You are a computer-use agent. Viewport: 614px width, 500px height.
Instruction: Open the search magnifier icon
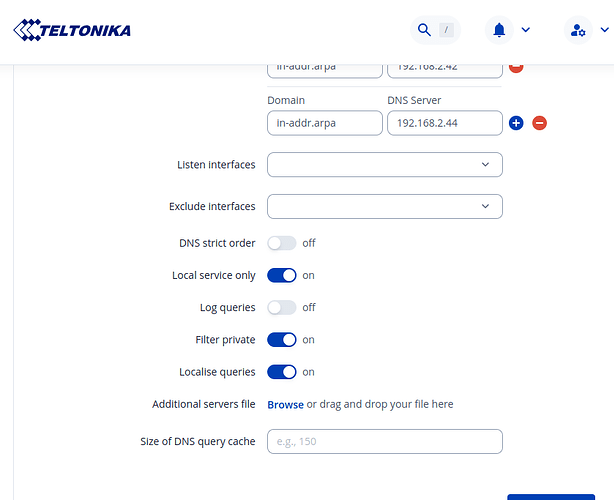click(x=424, y=30)
